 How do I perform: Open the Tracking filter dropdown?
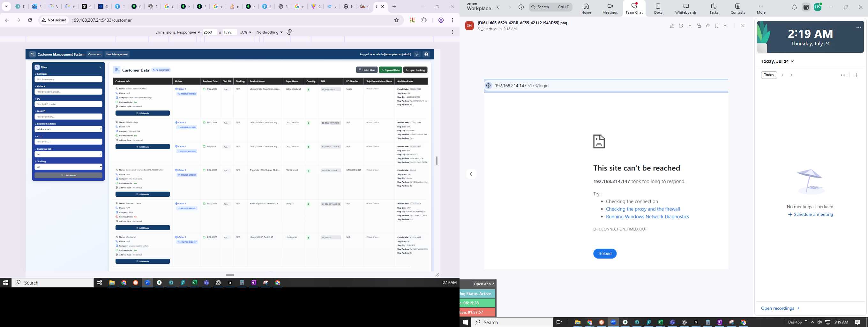68,167
